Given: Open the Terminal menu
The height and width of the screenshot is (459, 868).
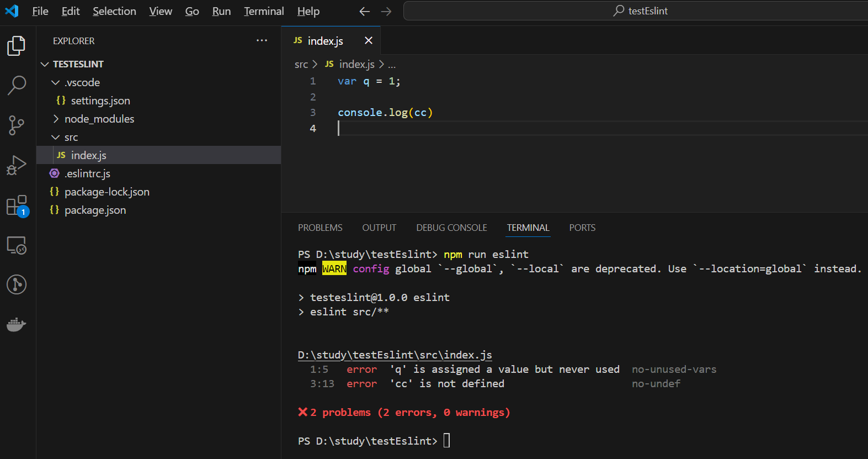Looking at the screenshot, I should coord(264,12).
